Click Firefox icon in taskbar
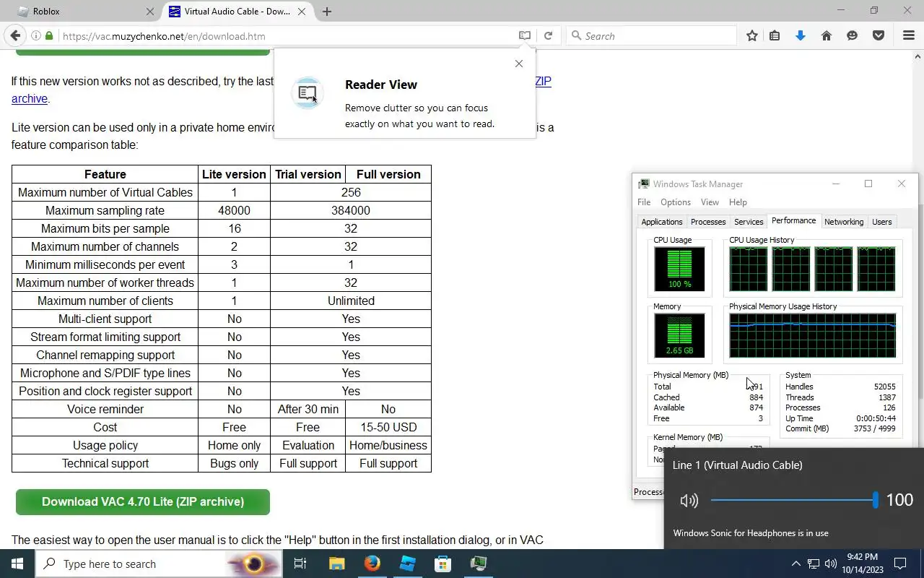The width and height of the screenshot is (924, 578). (x=372, y=564)
